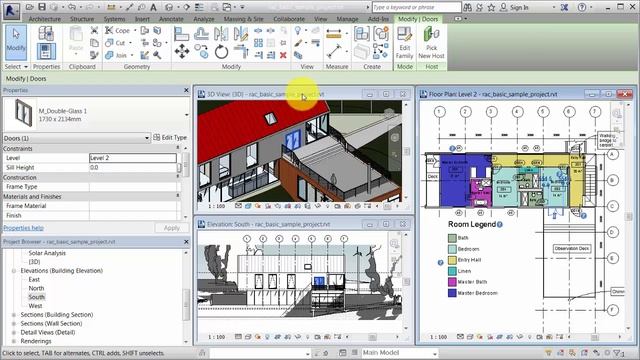Image resolution: width=640 pixels, height=360 pixels.
Task: Toggle Detail Level in Floor Plan control bar
Action: tap(460, 337)
